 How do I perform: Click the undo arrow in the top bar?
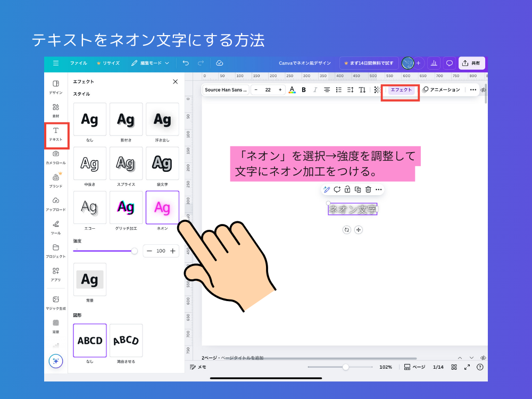(186, 63)
